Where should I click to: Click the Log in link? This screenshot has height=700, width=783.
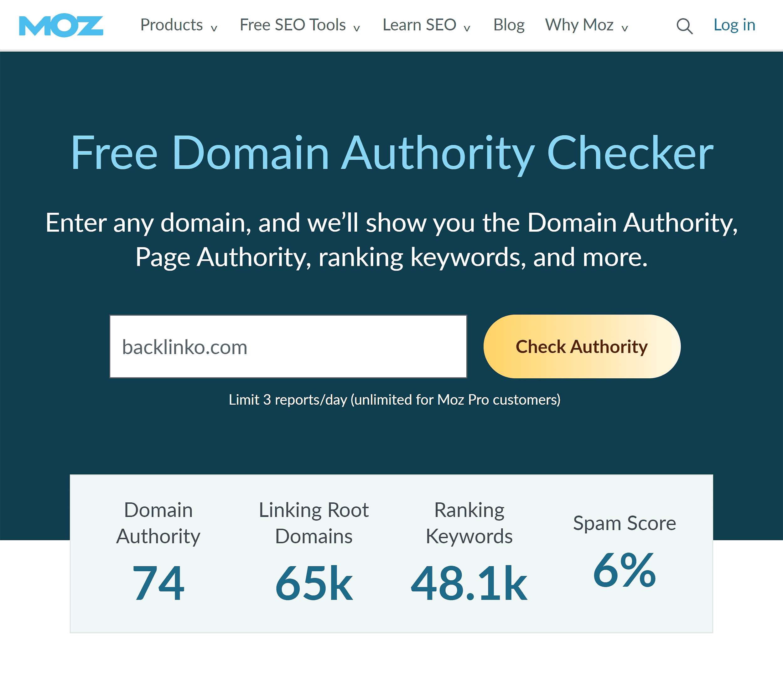coord(736,24)
